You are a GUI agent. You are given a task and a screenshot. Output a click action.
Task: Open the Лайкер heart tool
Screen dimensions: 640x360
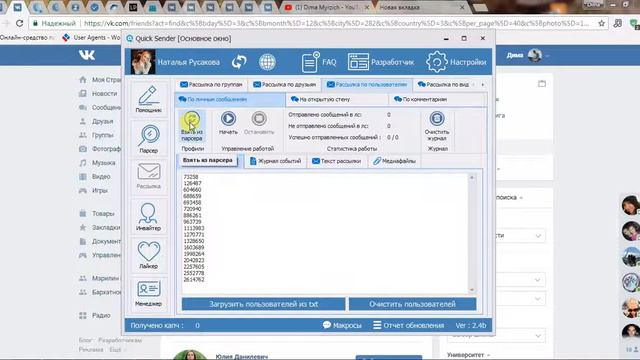point(149,255)
